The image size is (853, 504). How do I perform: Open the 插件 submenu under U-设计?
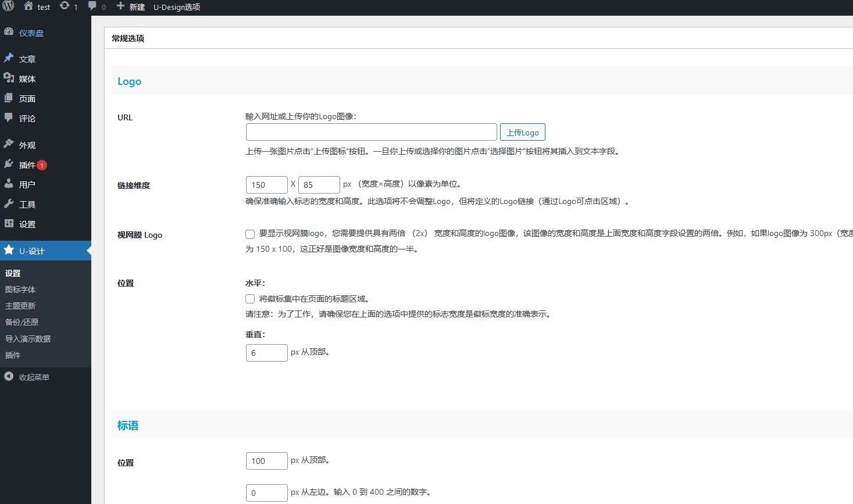13,355
